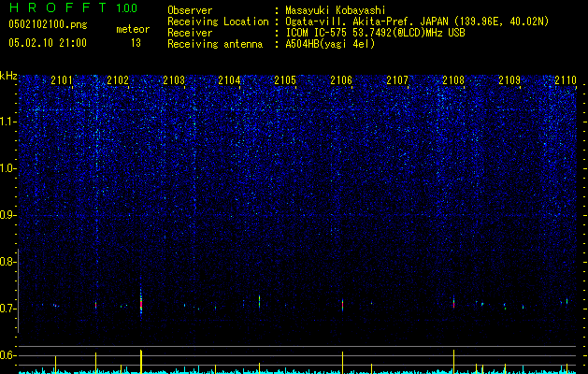Click the date stamp 05.02.10 21:00
The height and width of the screenshot is (374, 588).
pos(48,43)
